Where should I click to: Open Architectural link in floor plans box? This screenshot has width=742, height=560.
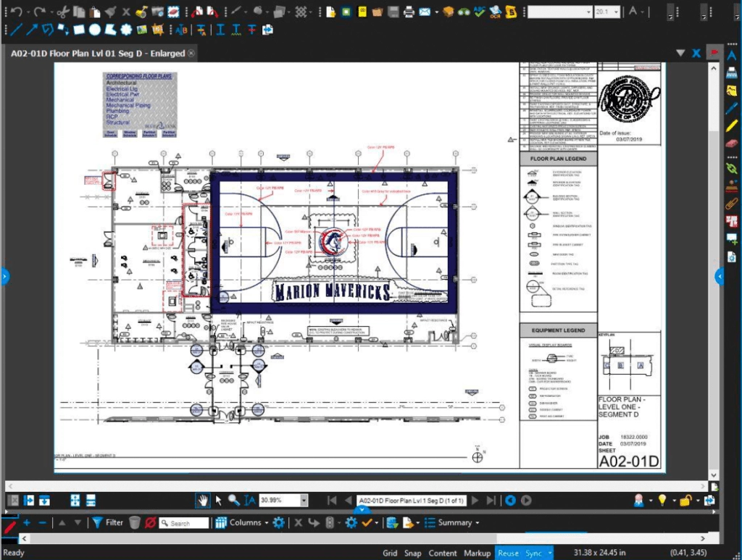click(x=121, y=83)
